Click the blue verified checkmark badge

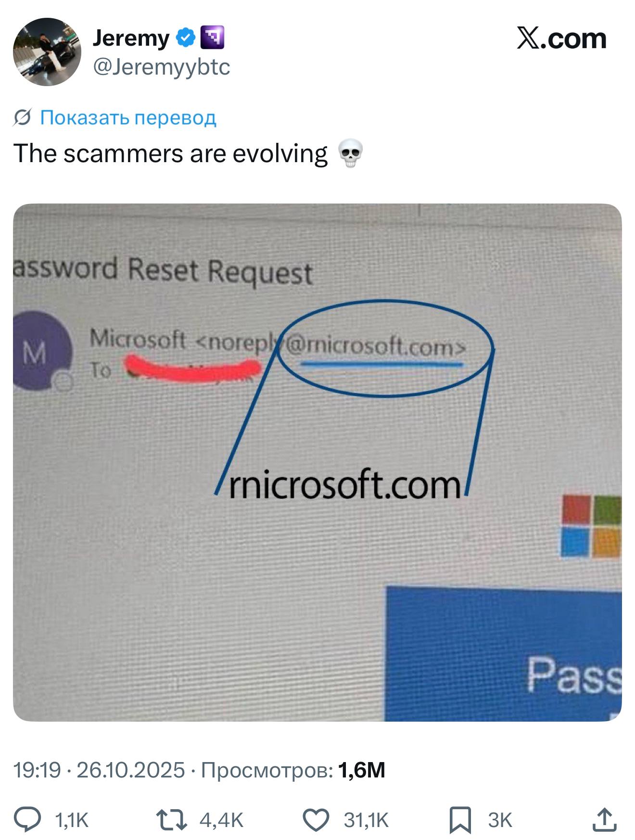point(185,38)
